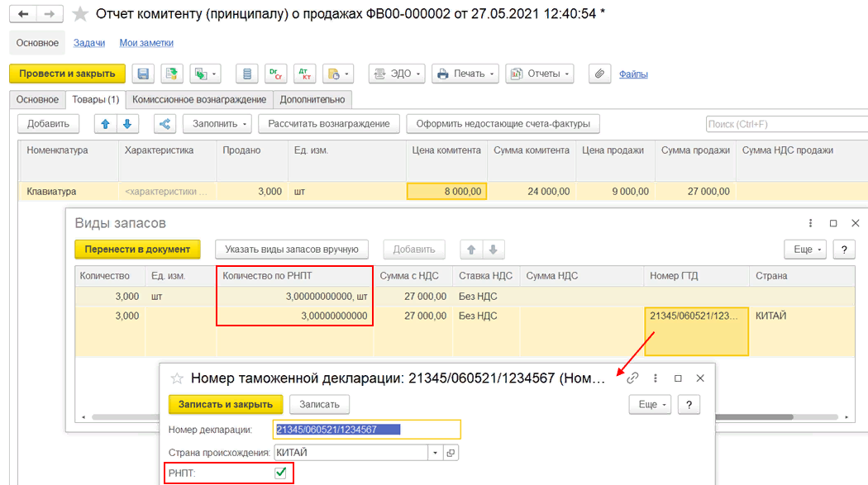Click the link icon in declaration dialog
Image resolution: width=868 pixels, height=485 pixels.
coord(632,378)
